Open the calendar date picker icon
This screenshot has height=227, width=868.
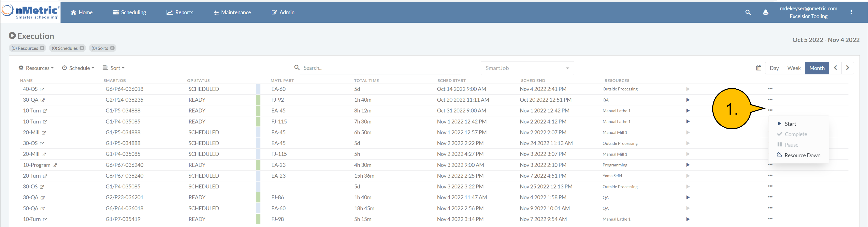(759, 68)
